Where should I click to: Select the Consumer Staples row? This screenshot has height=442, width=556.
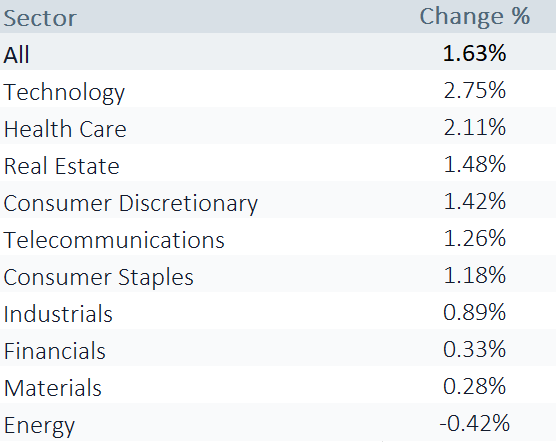(x=278, y=274)
